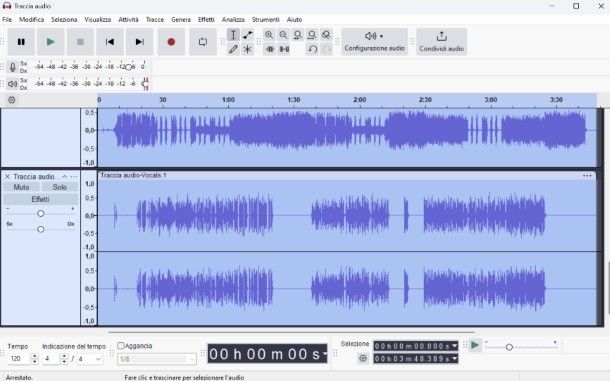
Task: Click the Selezione settings gear icon
Action: coord(363,358)
